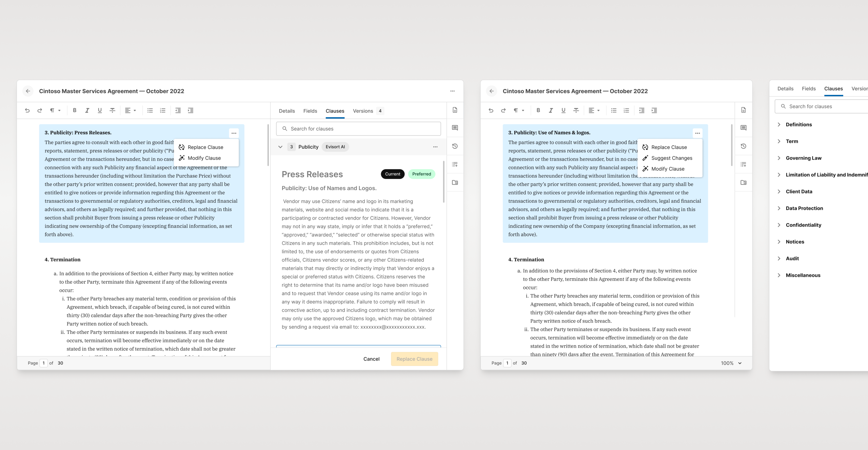Image resolution: width=868 pixels, height=450 pixels.
Task: Open the Fields tab
Action: click(x=310, y=111)
